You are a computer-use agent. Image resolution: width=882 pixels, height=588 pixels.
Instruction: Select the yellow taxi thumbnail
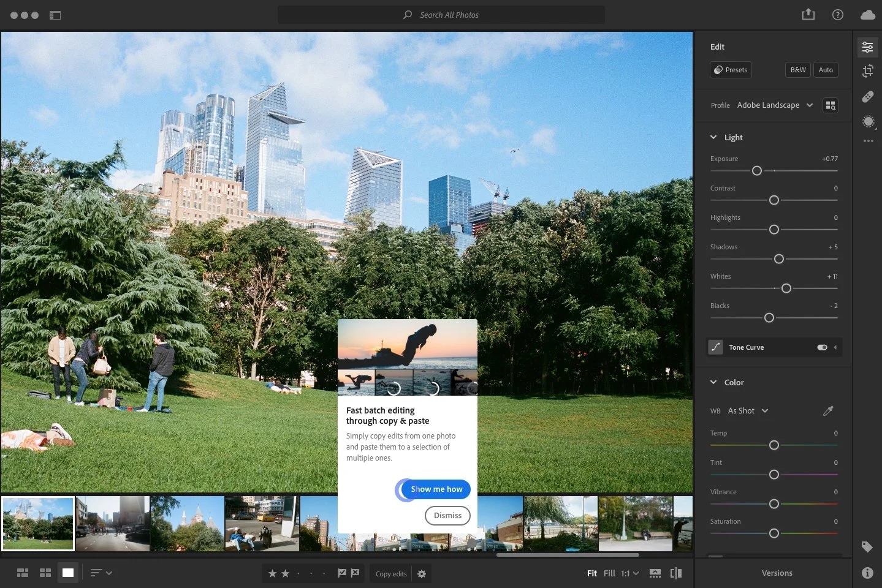tap(262, 524)
